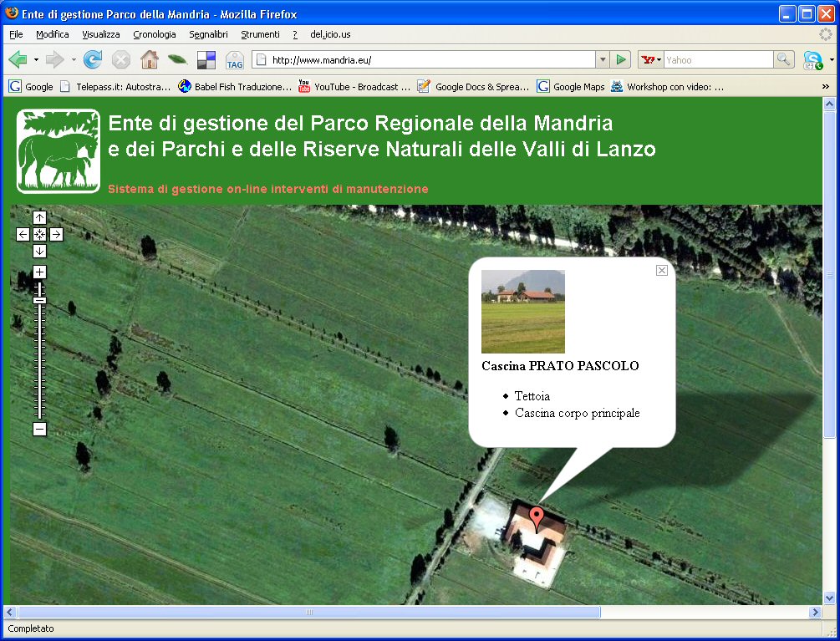Click the horizontal scrollbar thumb
This screenshot has width=840, height=641.
click(309, 612)
